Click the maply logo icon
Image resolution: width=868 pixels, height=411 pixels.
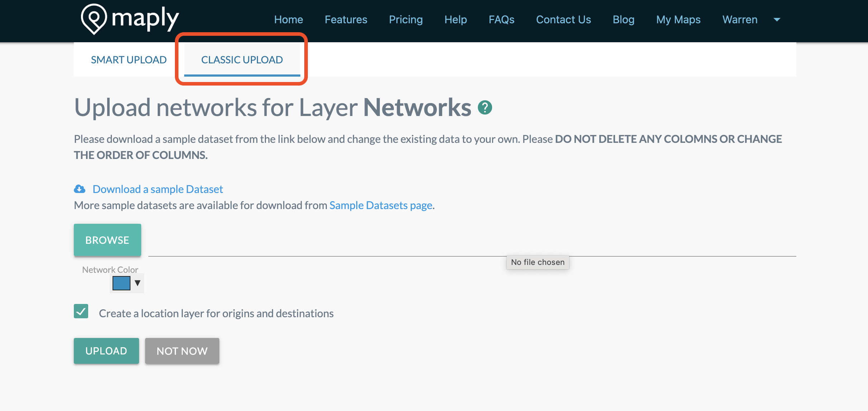(x=94, y=19)
